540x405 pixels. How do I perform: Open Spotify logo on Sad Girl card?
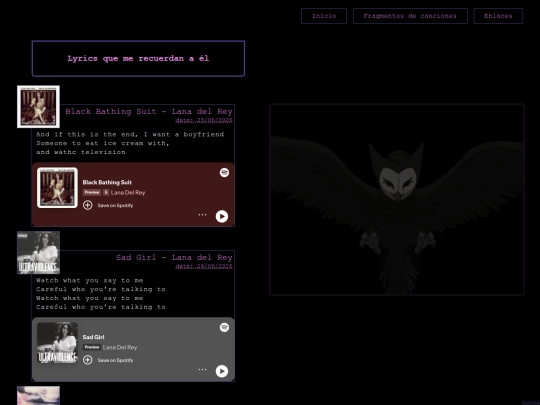224,327
